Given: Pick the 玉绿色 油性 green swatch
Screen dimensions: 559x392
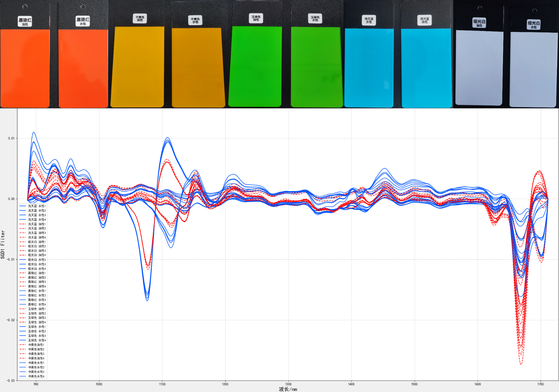Looking at the screenshot, I should 256,66.
